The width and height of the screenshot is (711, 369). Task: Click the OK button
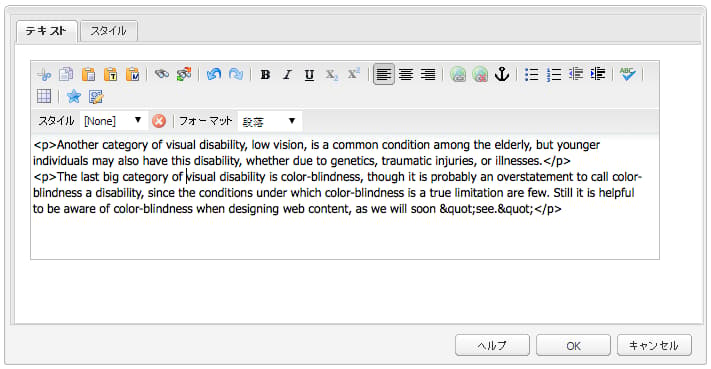(573, 345)
